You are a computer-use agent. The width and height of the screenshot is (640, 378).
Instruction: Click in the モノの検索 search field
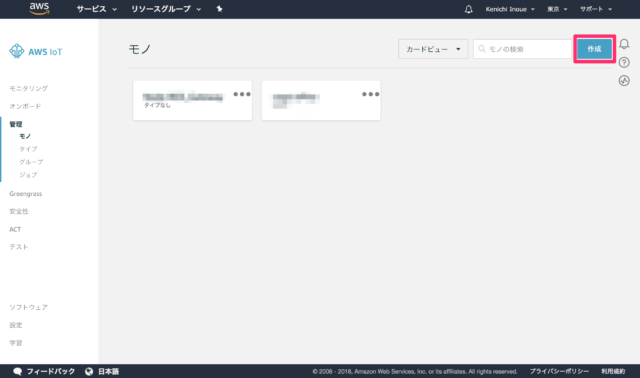click(x=522, y=49)
